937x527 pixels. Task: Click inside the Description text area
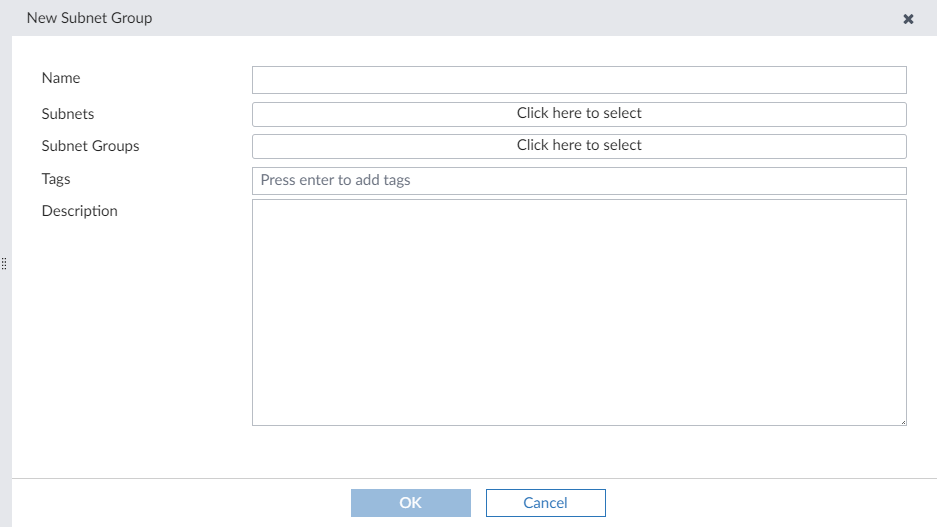click(578, 312)
